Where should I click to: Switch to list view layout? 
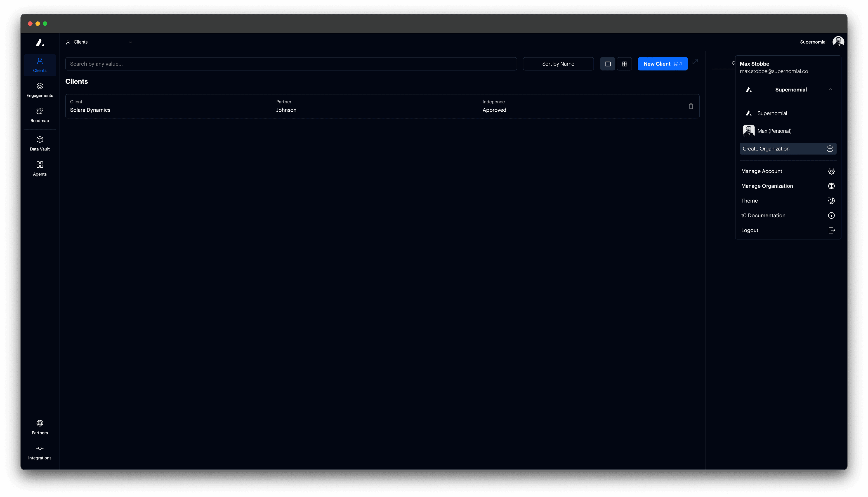(x=607, y=63)
